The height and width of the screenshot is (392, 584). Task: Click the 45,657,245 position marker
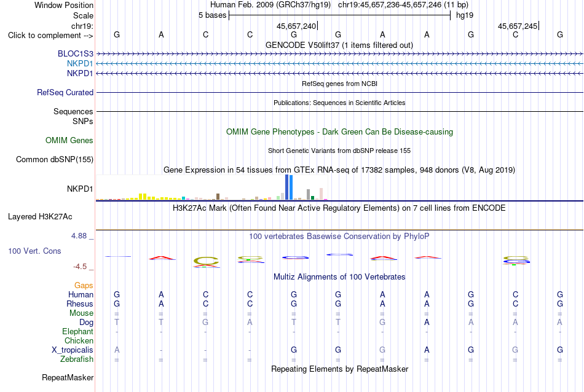point(518,26)
